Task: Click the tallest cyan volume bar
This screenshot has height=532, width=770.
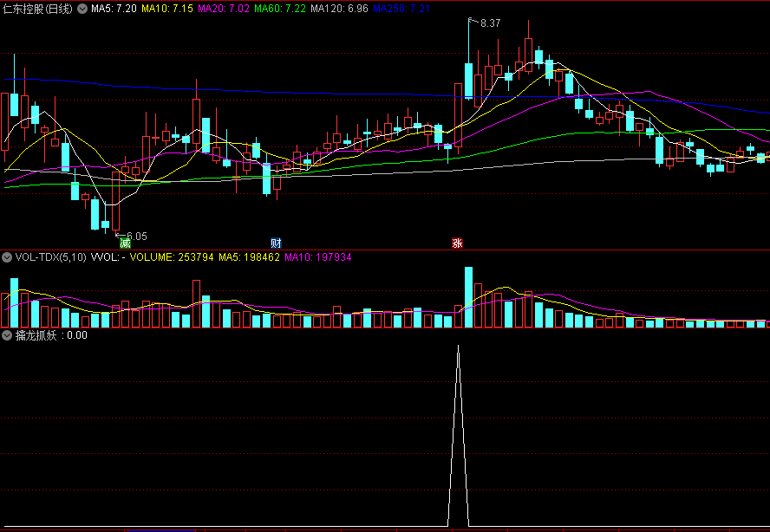Action: [x=469, y=297]
